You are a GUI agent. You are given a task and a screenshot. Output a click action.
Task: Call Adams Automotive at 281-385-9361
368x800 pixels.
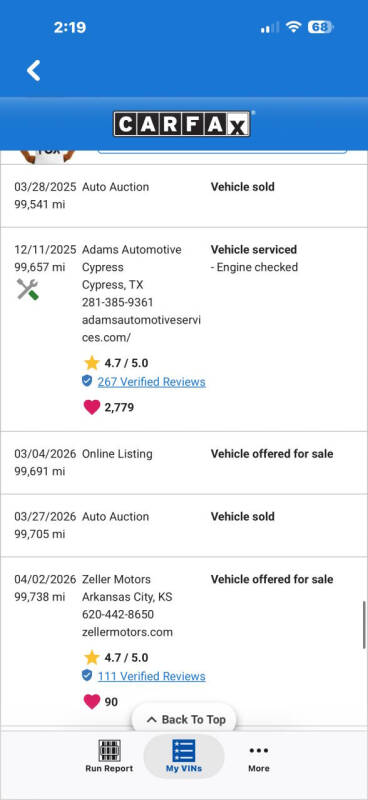pos(117,302)
